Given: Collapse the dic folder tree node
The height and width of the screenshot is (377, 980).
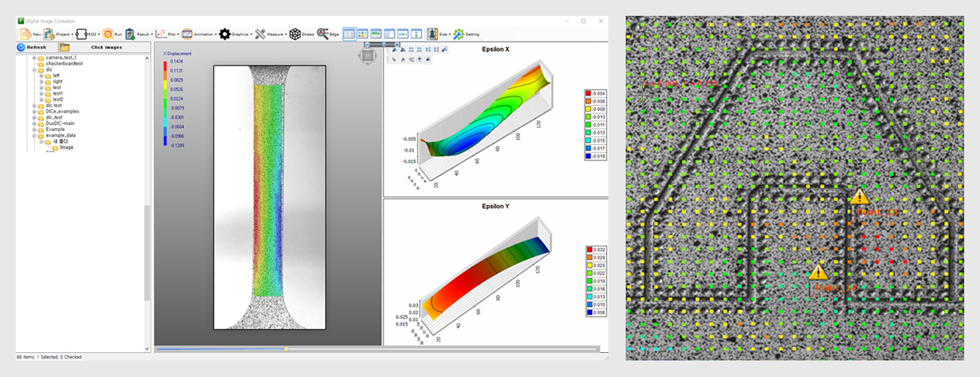Looking at the screenshot, I should click(x=34, y=70).
